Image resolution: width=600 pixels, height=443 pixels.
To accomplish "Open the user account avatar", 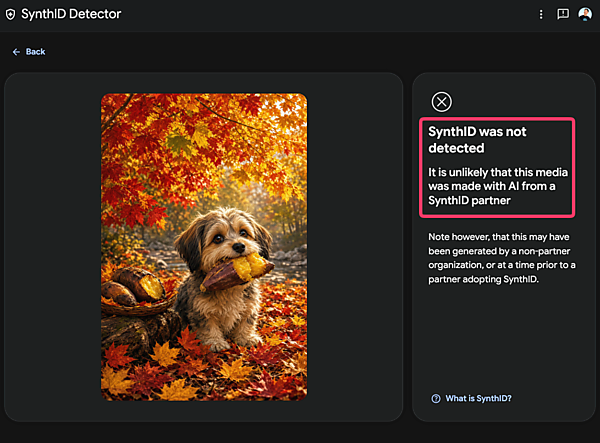I will (x=585, y=15).
